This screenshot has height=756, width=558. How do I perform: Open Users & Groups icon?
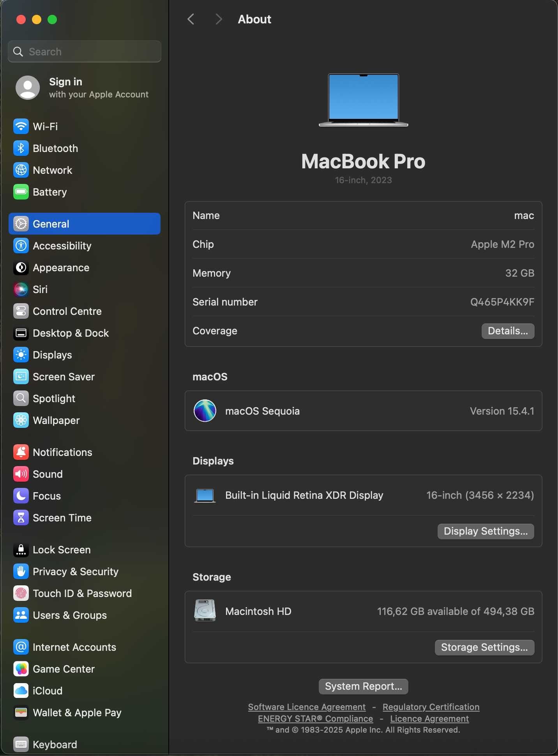(x=21, y=615)
